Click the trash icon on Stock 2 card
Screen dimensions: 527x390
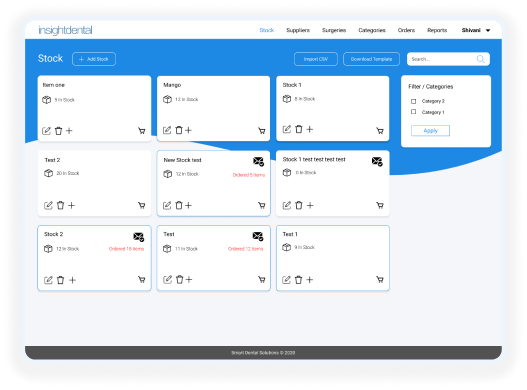[x=60, y=280]
